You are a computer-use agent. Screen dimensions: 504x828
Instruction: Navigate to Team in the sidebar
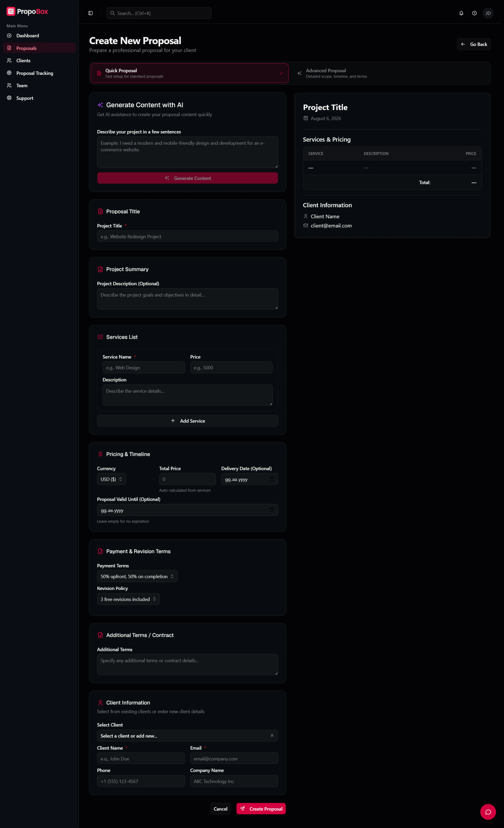click(x=39, y=85)
